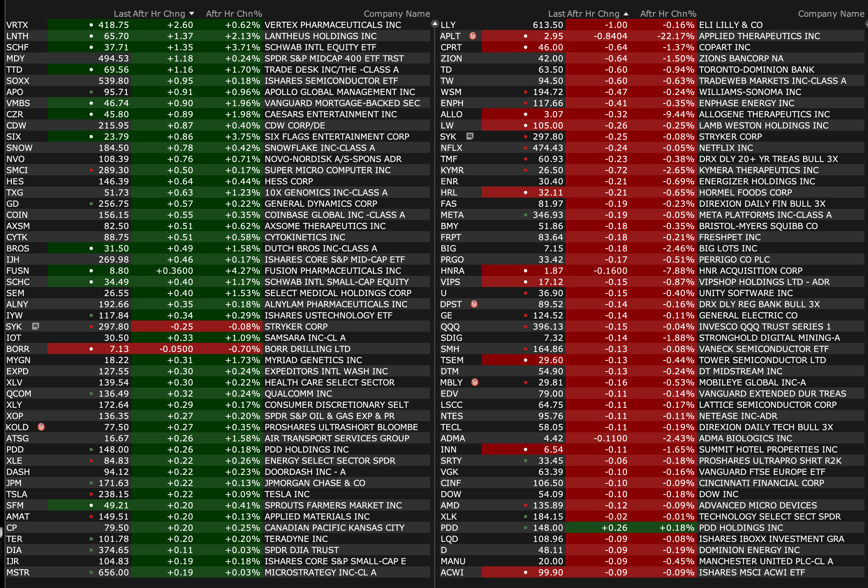Click the white dot indicator on VRTX row

tap(91, 25)
